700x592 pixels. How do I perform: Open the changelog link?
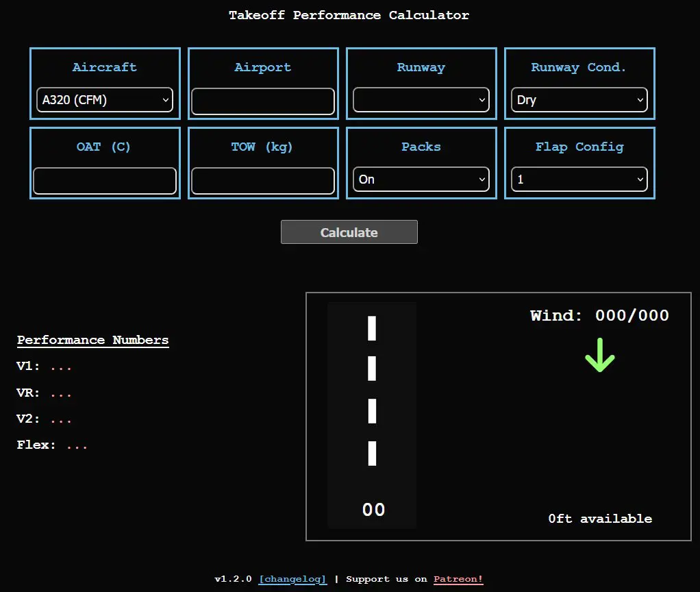click(x=293, y=579)
